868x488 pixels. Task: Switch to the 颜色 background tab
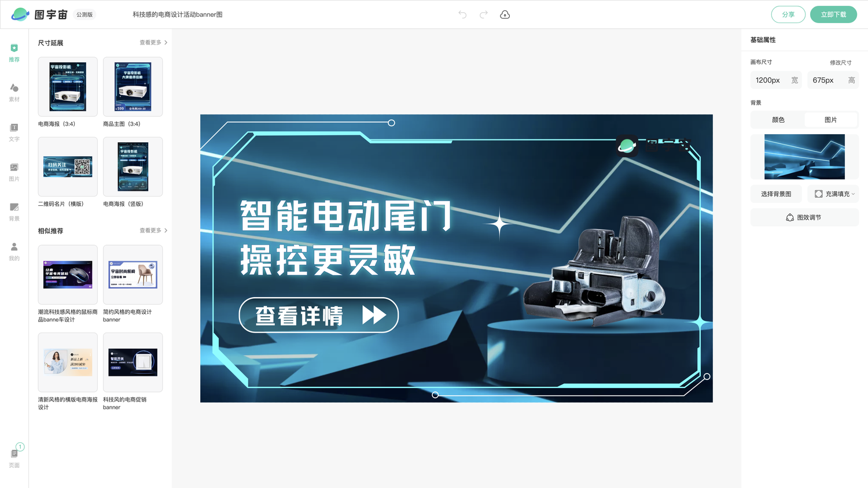pyautogui.click(x=778, y=120)
